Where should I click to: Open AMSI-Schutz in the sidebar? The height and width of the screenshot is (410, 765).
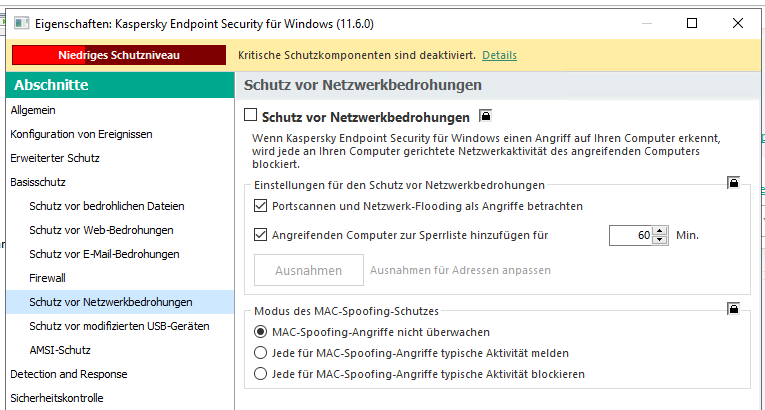click(x=60, y=350)
